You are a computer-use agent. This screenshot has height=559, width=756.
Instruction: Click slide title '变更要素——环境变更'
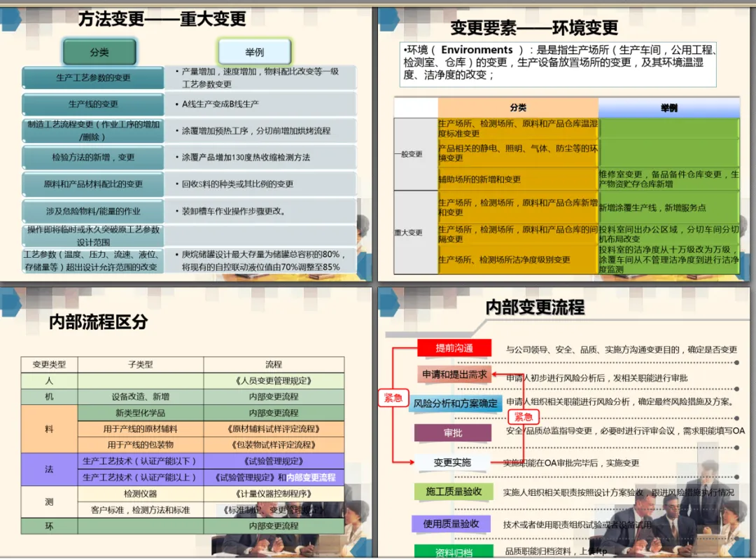[534, 27]
